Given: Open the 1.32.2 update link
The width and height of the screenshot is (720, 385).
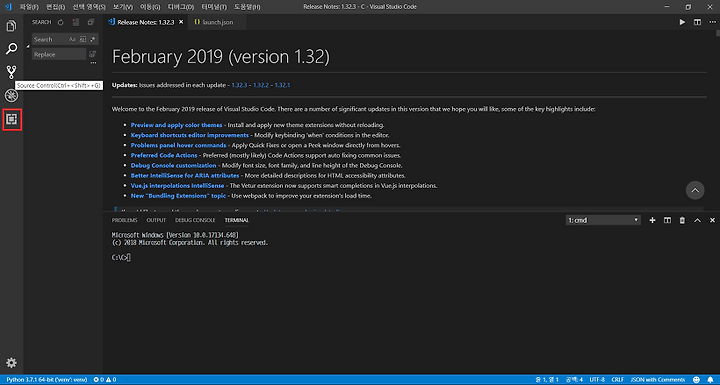Looking at the screenshot, I should point(261,85).
